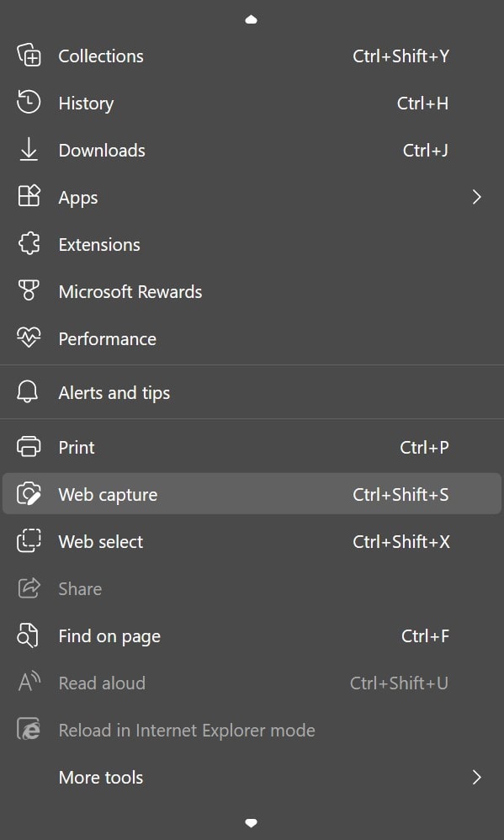
Task: Choose Reload in Internet Explorer mode
Action: 187,730
